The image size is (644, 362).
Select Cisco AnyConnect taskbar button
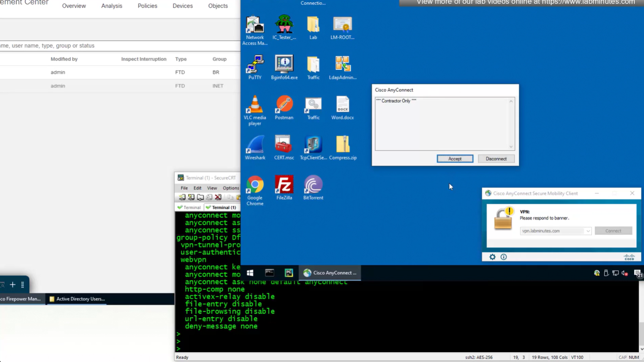[x=330, y=273]
